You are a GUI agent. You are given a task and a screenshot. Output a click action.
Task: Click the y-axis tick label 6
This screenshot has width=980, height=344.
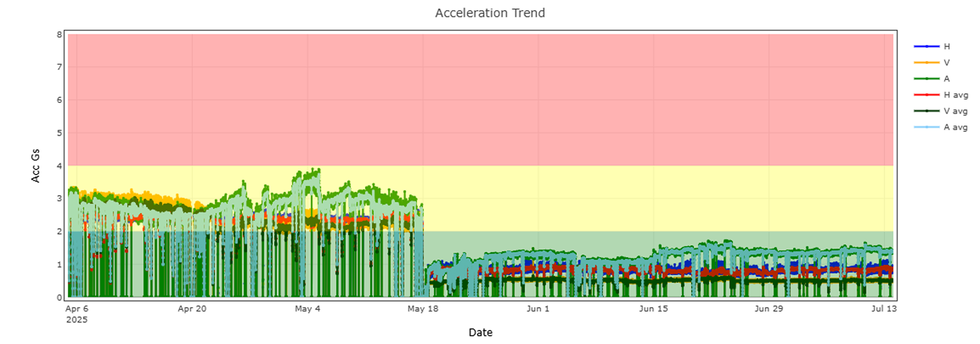pyautogui.click(x=59, y=100)
